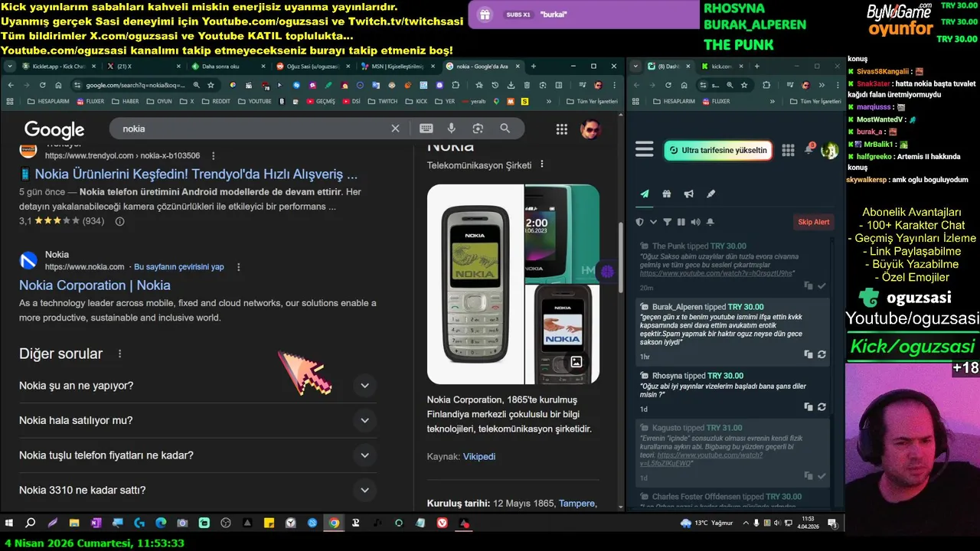Click 'Bu sayfanın çevirisini yap' link
This screenshot has width=980, height=551.
[x=179, y=267]
